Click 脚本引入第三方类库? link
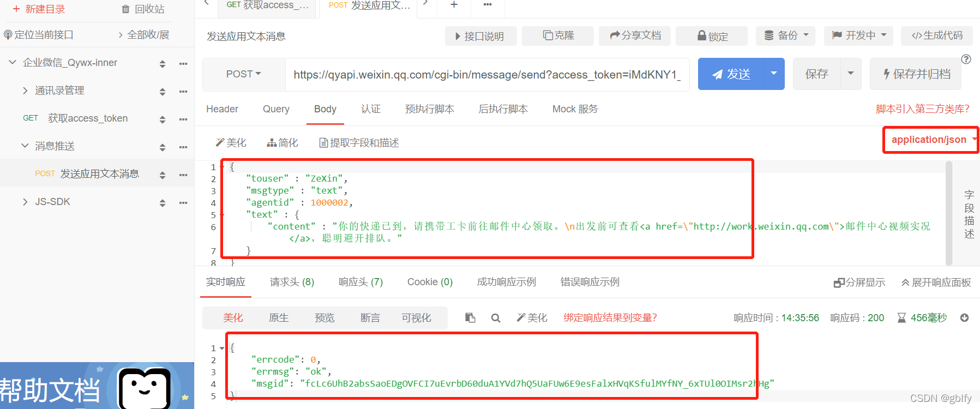 pos(923,109)
